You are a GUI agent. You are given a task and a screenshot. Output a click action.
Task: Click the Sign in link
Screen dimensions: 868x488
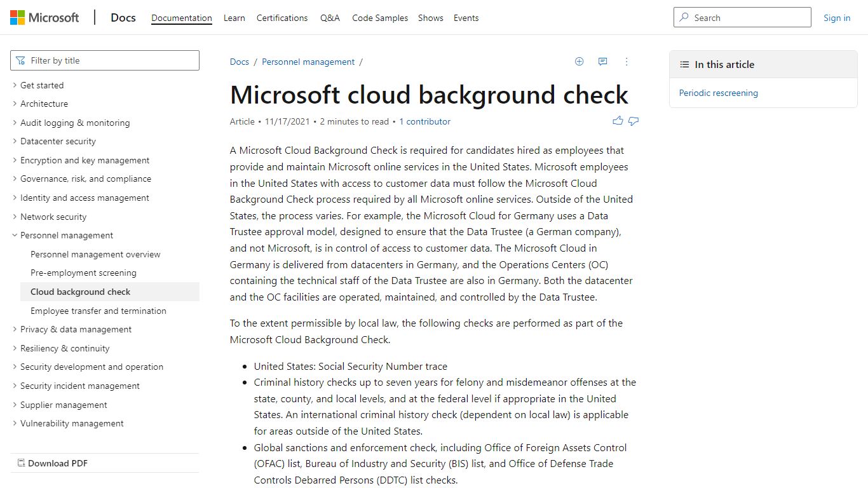coord(837,18)
